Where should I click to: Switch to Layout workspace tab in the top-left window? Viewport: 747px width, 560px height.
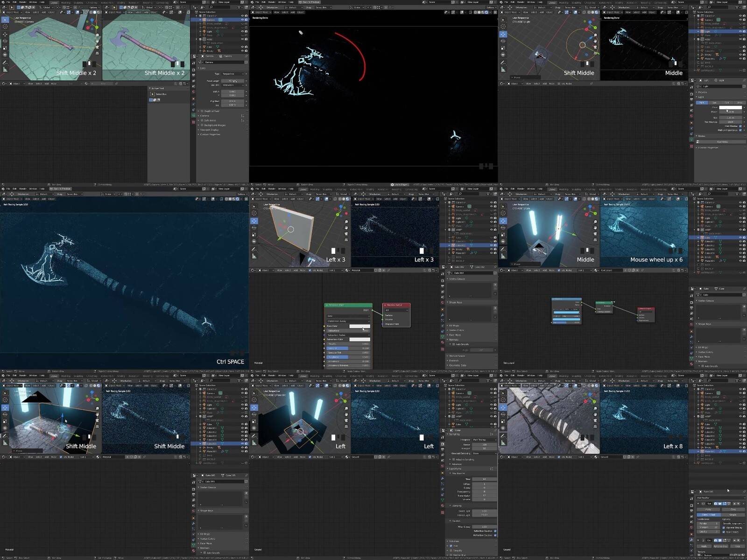coord(54,2)
